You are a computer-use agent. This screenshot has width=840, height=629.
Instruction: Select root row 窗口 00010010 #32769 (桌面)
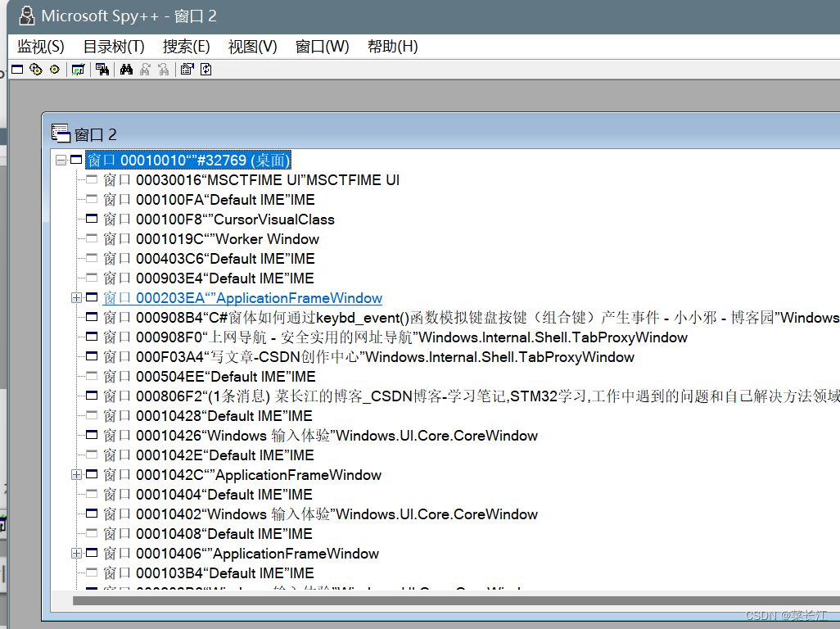(188, 161)
